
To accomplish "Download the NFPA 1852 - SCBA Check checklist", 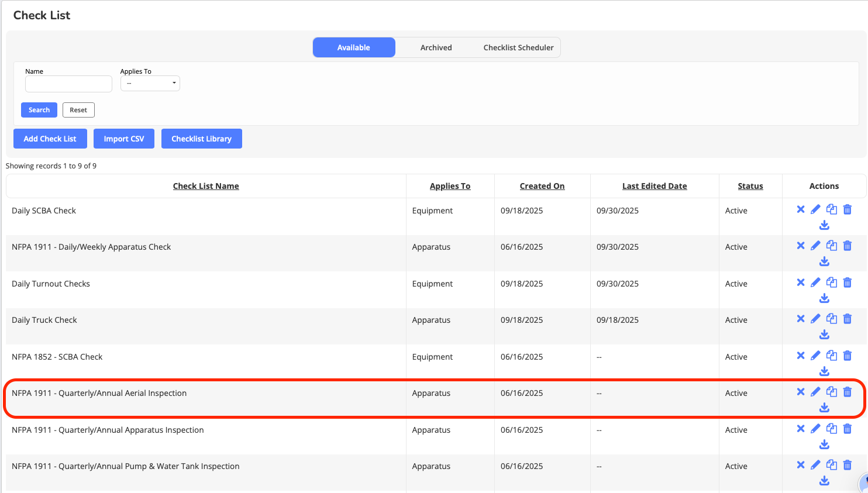I will [x=824, y=371].
